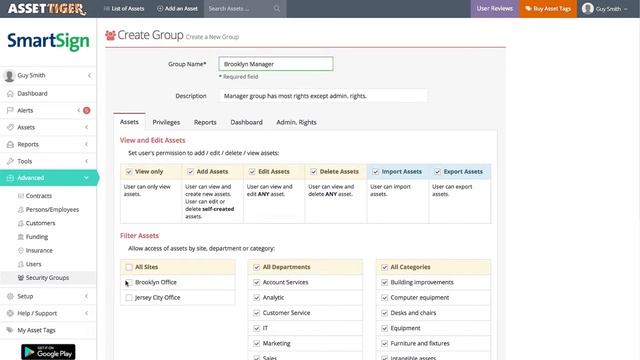The image size is (640, 360).
Task: Click the Dashboard home icon
Action: [x=10, y=93]
